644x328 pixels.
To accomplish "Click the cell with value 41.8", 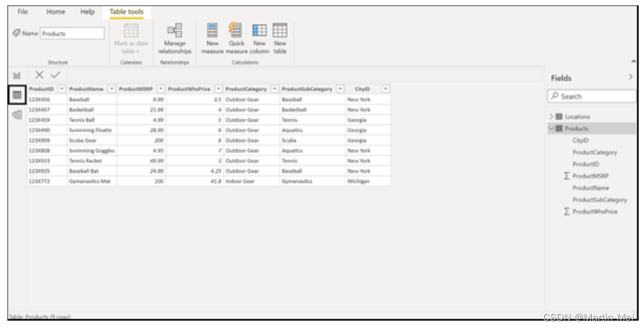I will tap(195, 181).
